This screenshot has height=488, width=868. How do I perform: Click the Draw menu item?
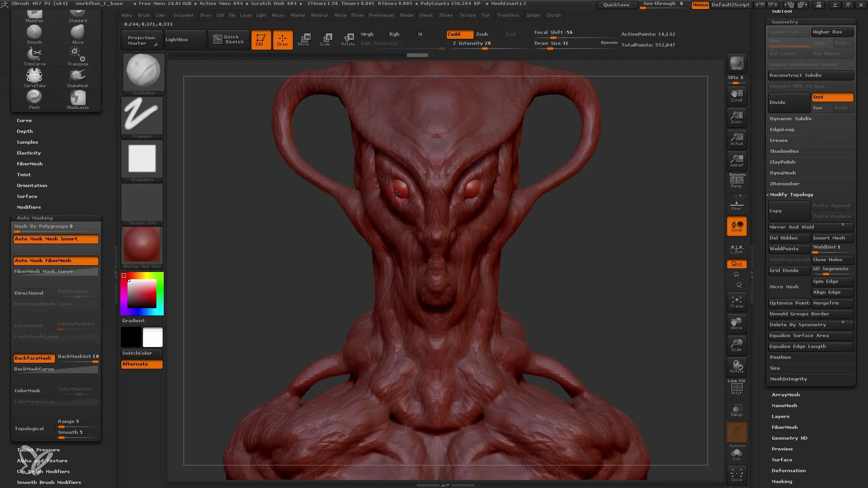click(204, 15)
